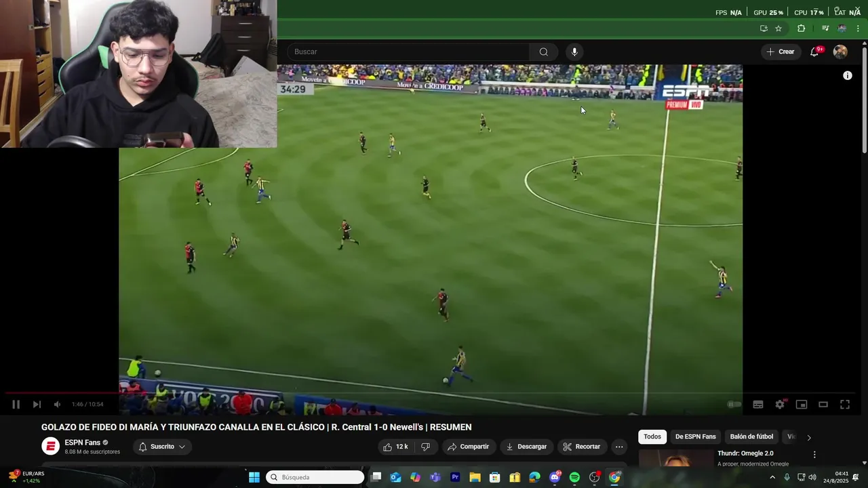Viewport: 868px width, 488px height.
Task: Open Microsoft Edge from the taskbar
Action: pos(535,477)
